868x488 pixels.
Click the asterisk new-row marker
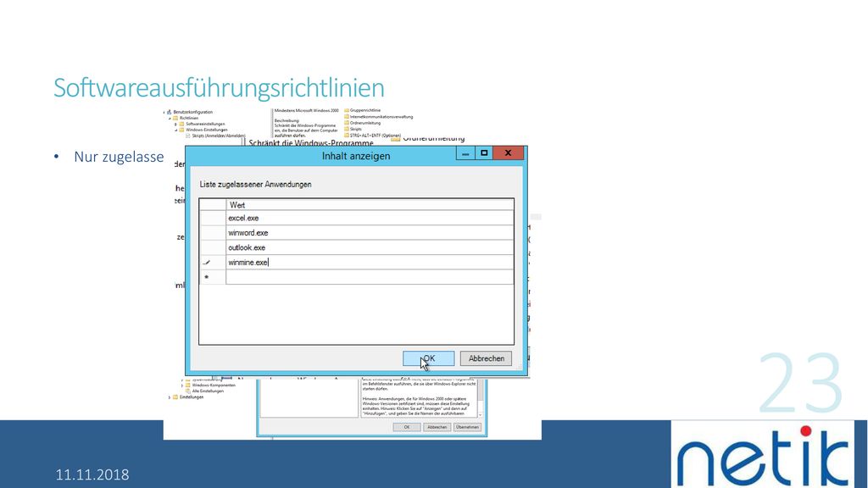coord(207,277)
